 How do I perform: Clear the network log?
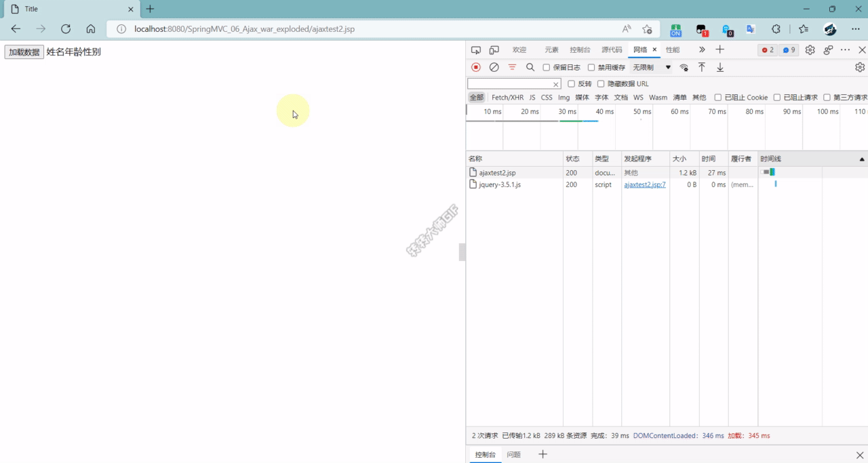pyautogui.click(x=494, y=67)
